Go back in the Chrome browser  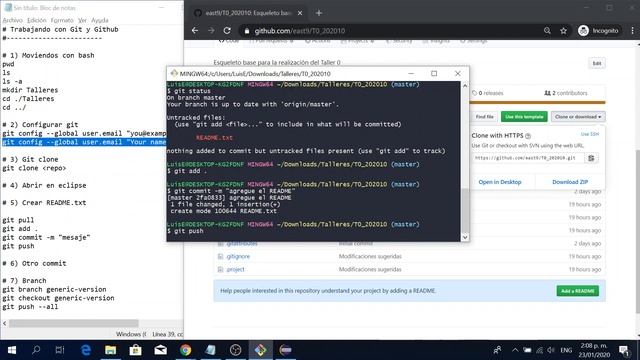pos(195,31)
